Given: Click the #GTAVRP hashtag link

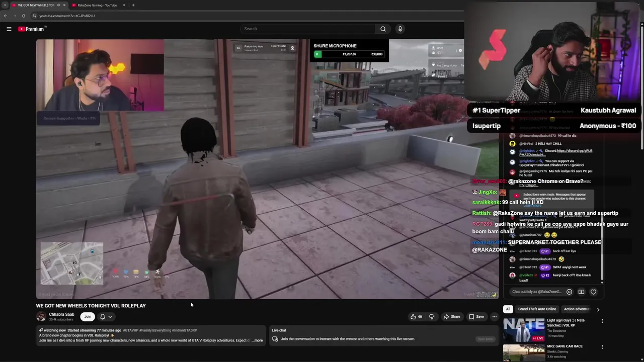Looking at the screenshot, I should [130, 330].
